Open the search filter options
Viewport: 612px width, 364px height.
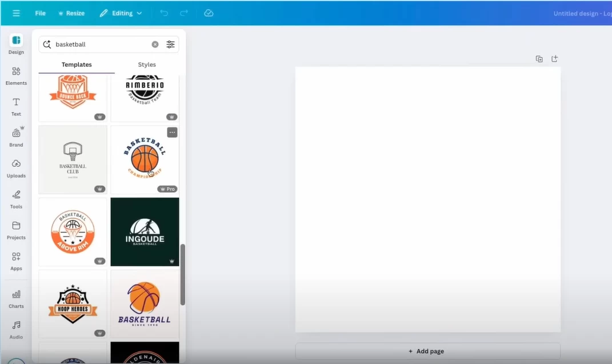(x=170, y=45)
